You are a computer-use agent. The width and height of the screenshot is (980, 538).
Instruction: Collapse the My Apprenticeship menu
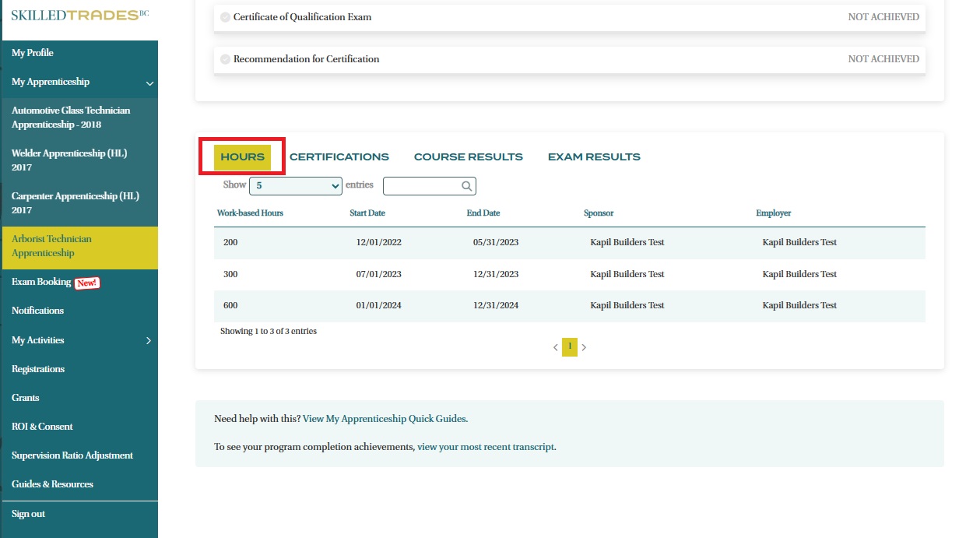[149, 83]
